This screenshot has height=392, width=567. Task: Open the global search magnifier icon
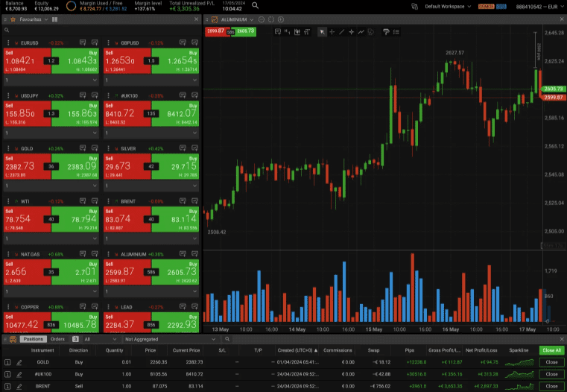[x=256, y=6]
